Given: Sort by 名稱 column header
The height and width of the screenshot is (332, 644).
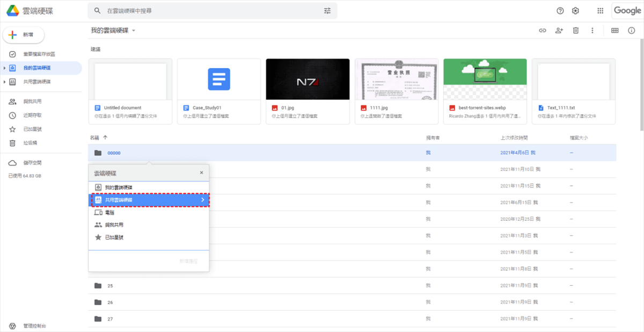Looking at the screenshot, I should point(95,138).
